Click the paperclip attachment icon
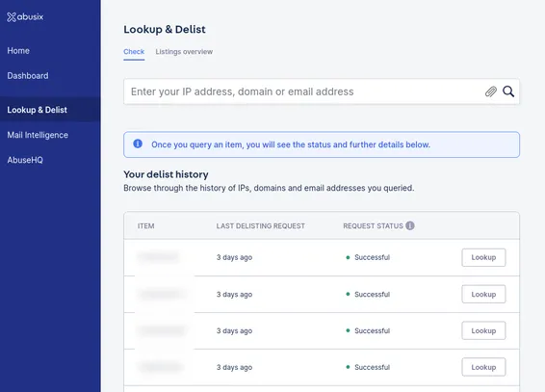545x392 pixels. point(491,91)
